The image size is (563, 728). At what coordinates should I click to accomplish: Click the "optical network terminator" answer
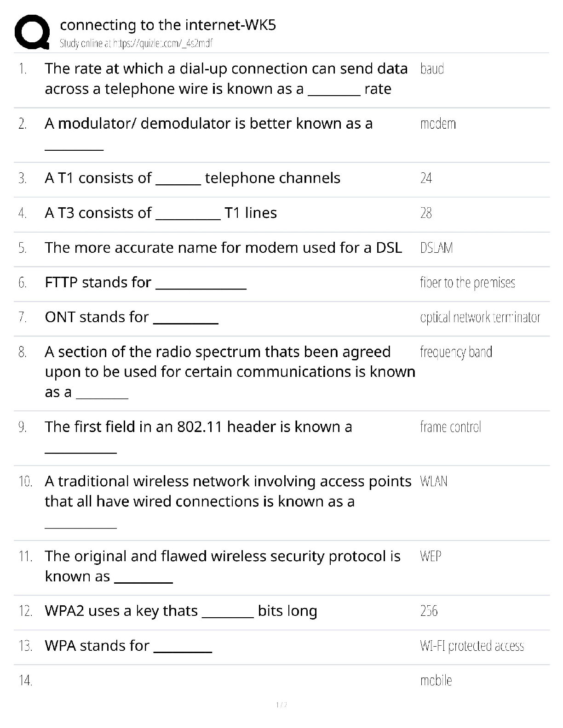pos(480,317)
